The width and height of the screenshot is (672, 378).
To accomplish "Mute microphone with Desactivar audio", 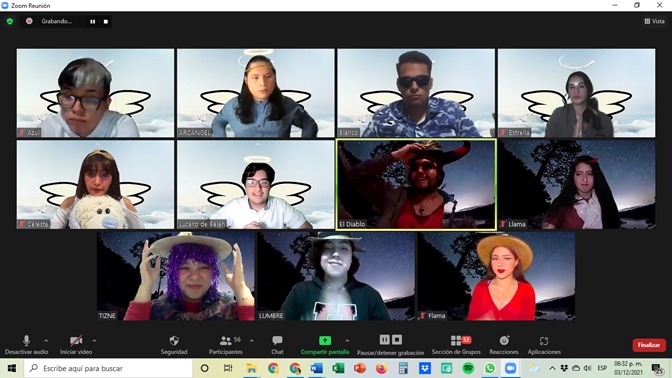I will coord(26,345).
